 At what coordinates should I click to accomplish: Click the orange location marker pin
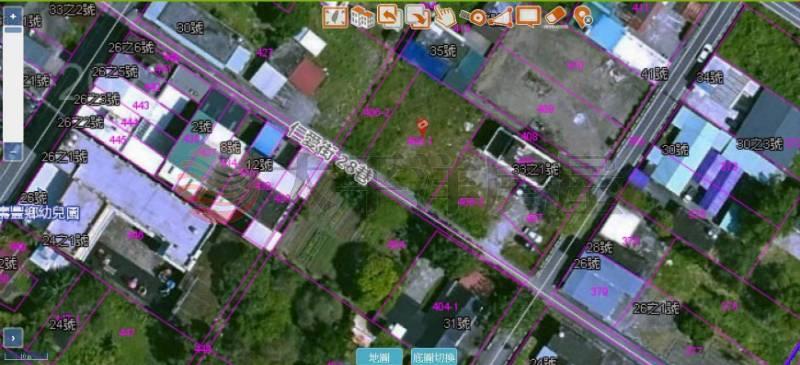click(x=421, y=126)
